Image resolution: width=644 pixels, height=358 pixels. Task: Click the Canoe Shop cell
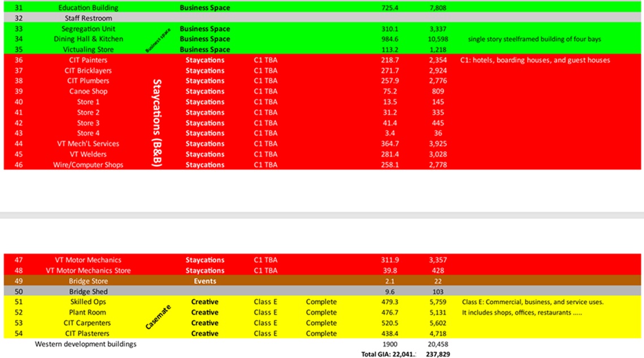88,92
